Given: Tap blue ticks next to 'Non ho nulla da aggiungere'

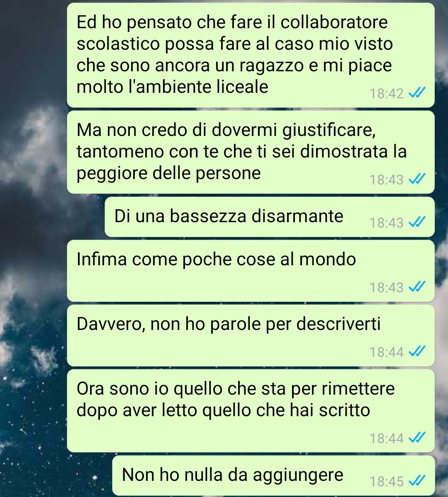Looking at the screenshot, I should click(416, 481).
